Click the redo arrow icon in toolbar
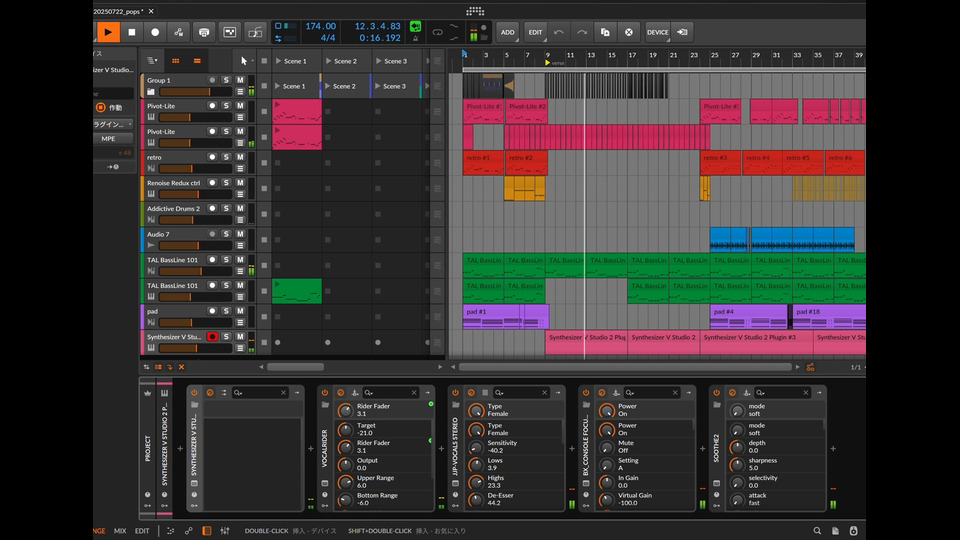Image resolution: width=960 pixels, height=540 pixels. coord(582,32)
